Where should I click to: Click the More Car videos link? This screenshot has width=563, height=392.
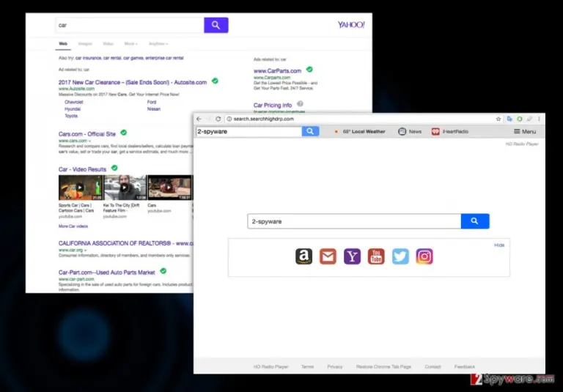[73, 226]
